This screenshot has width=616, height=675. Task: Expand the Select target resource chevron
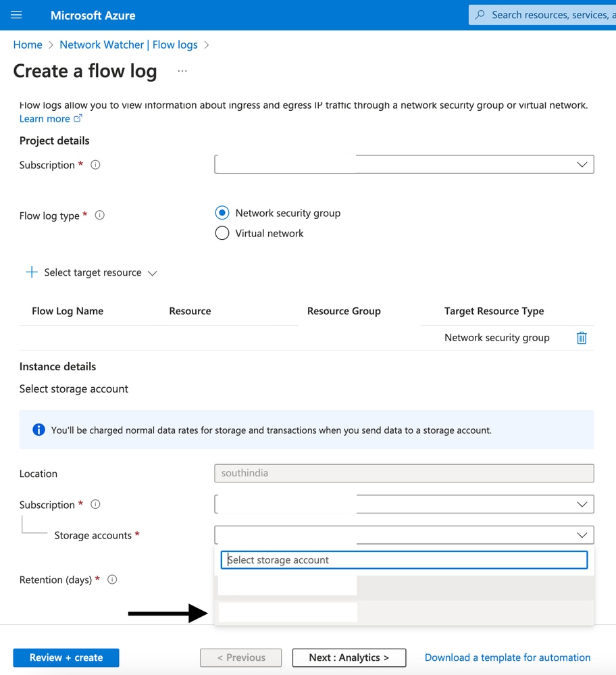tap(153, 273)
